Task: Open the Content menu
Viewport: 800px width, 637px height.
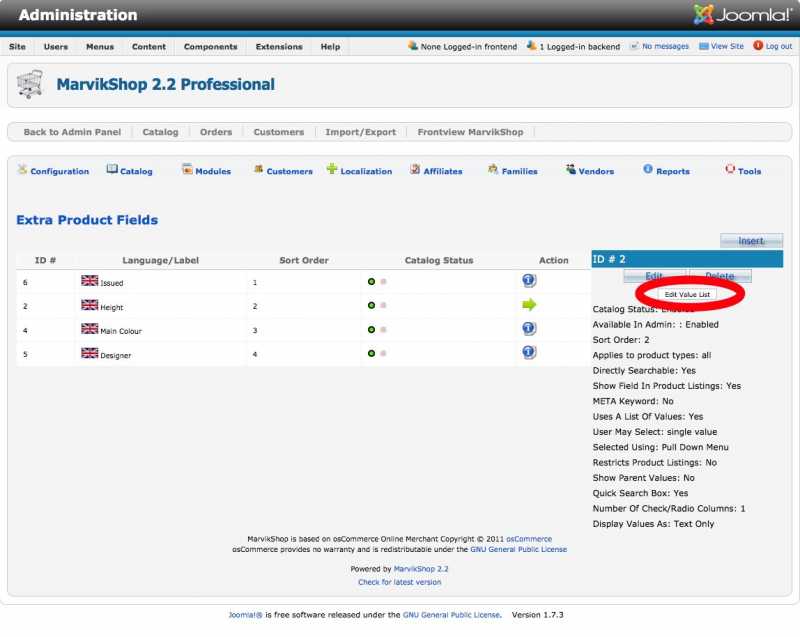Action: (x=148, y=46)
